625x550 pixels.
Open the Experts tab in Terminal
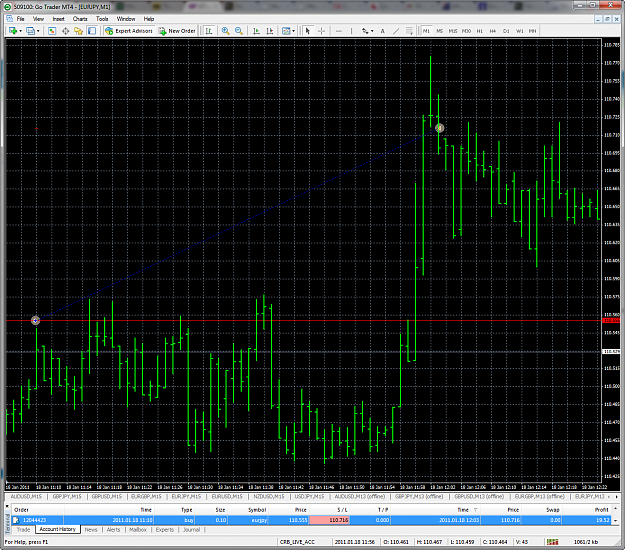coord(165,530)
